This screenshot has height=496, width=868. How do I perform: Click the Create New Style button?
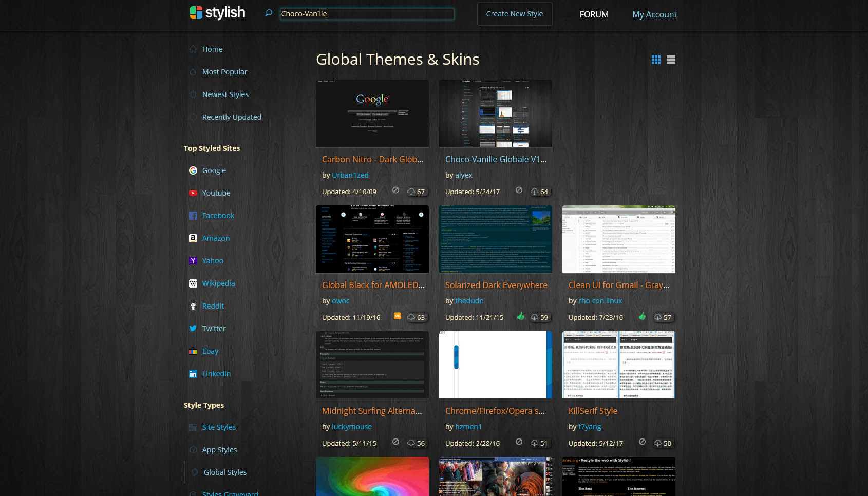click(515, 14)
